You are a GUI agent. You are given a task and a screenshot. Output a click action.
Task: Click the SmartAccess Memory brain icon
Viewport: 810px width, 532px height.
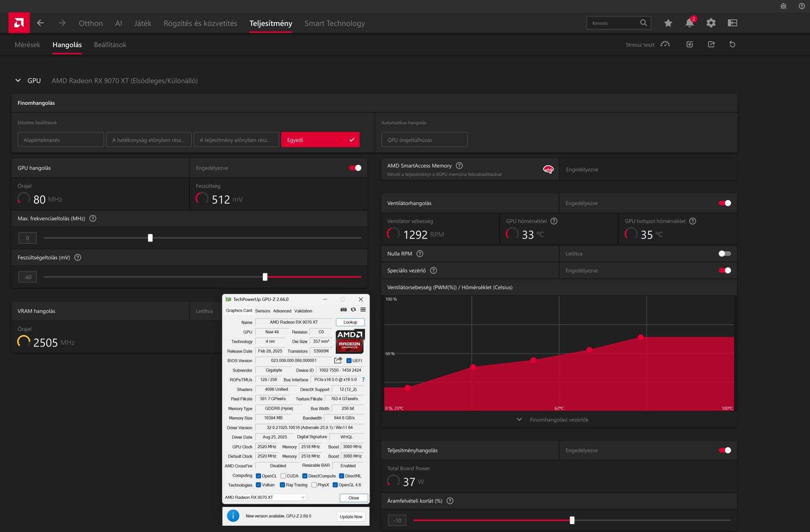(548, 169)
